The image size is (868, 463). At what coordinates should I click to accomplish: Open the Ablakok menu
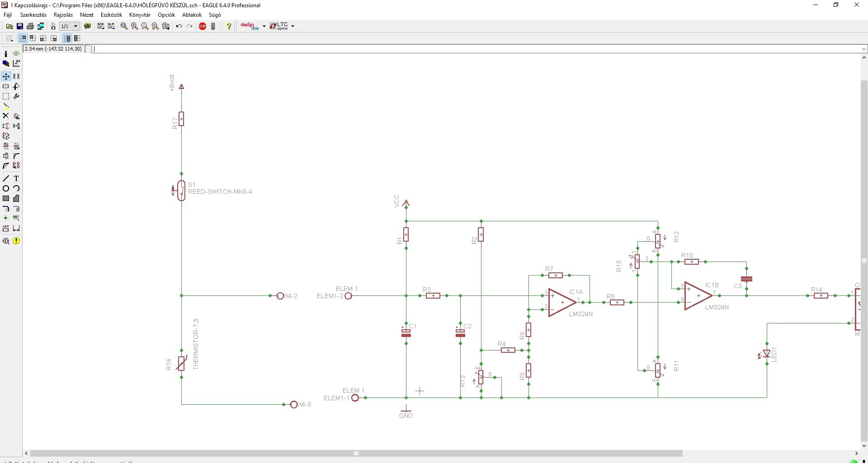[192, 15]
